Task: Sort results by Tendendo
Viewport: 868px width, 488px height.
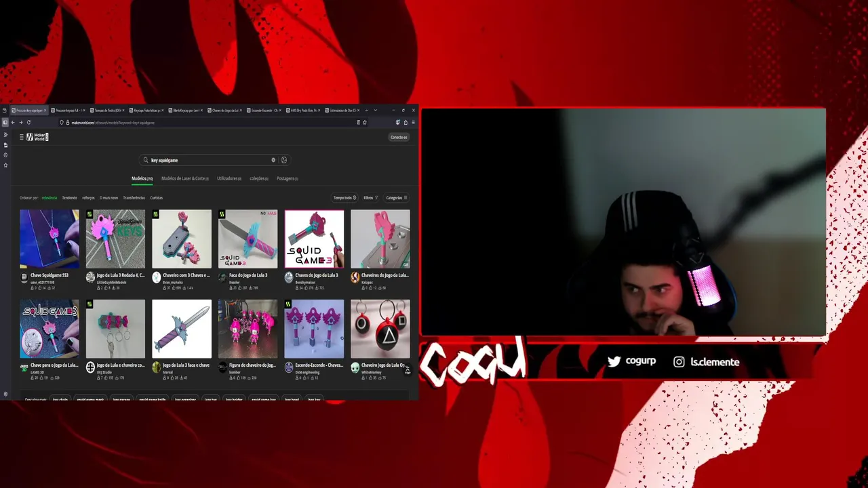Action: coord(70,198)
